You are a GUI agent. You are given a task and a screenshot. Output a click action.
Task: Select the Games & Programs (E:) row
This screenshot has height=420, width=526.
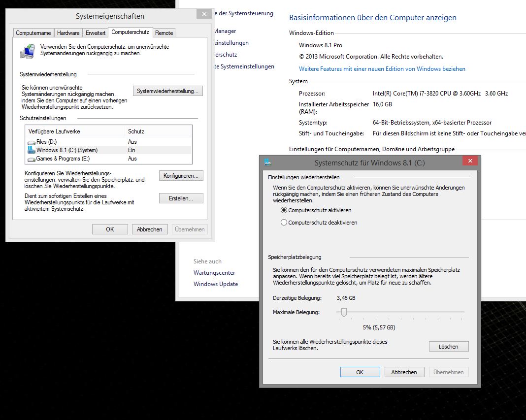(x=109, y=159)
